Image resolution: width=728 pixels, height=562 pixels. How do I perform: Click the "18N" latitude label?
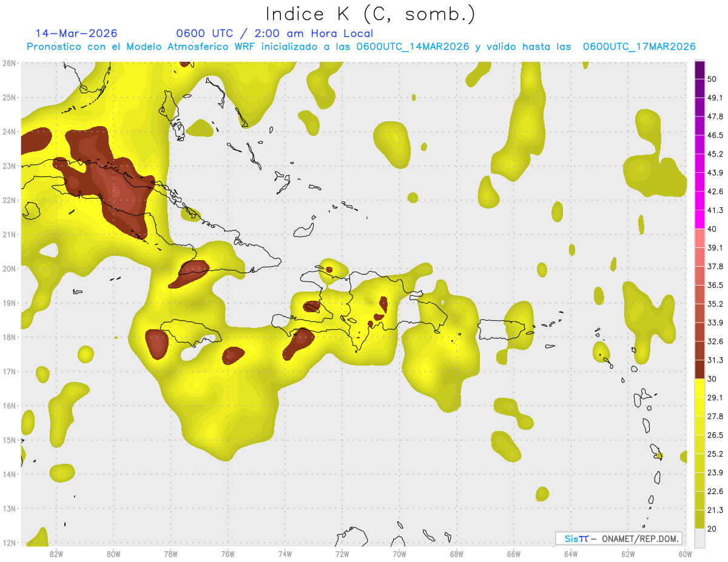[x=8, y=337]
